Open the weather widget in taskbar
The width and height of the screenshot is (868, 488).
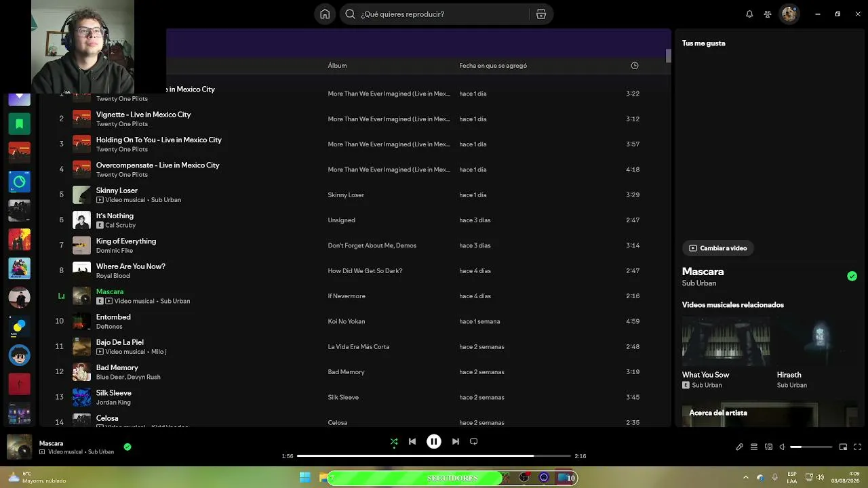tap(37, 477)
